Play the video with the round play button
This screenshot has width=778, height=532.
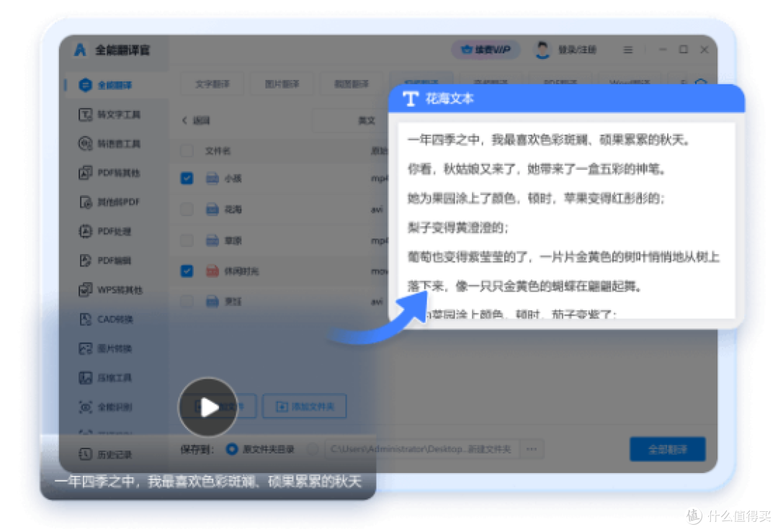[208, 407]
